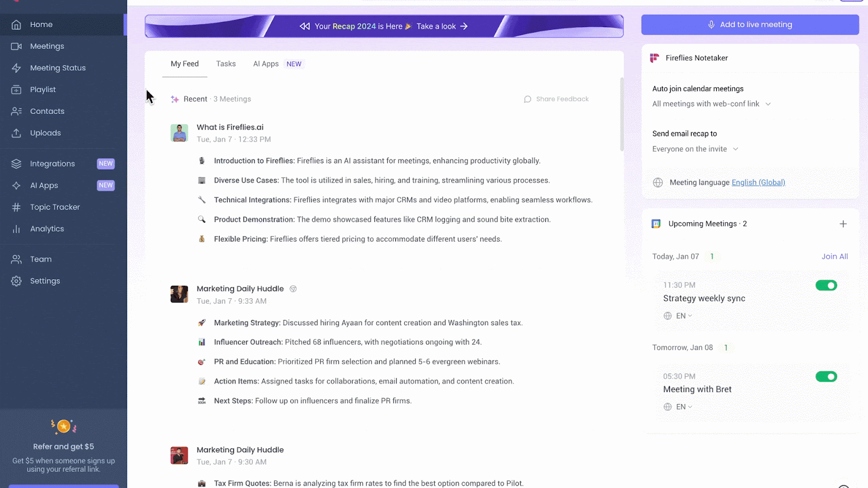The image size is (868, 488).
Task: Click Add to live meeting button
Action: (750, 24)
